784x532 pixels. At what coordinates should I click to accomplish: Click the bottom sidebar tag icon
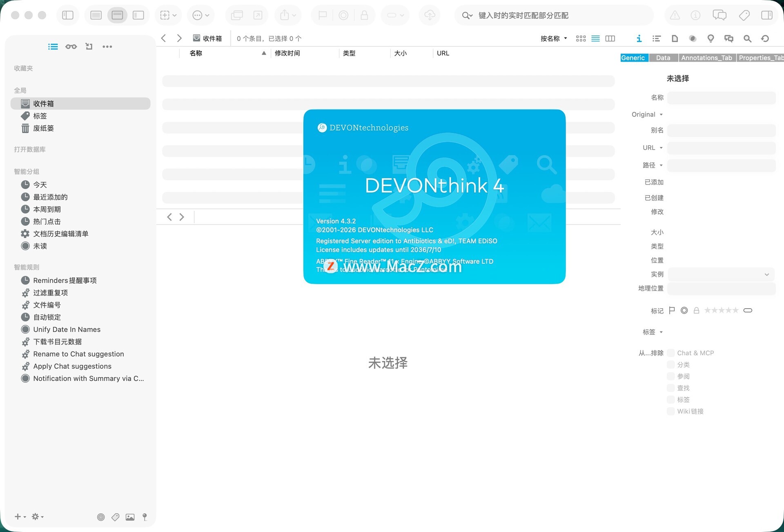[116, 517]
